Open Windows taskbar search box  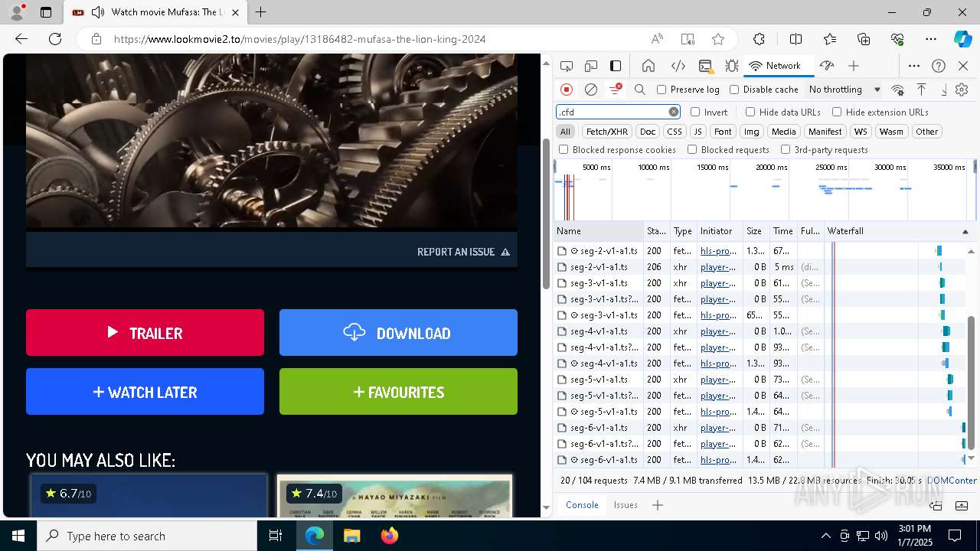pos(147,536)
